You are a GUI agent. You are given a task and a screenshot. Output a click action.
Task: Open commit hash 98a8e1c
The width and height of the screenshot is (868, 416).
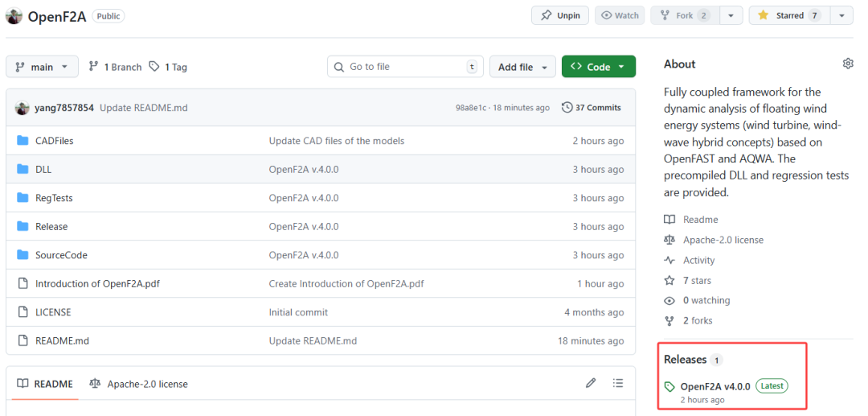(x=470, y=108)
